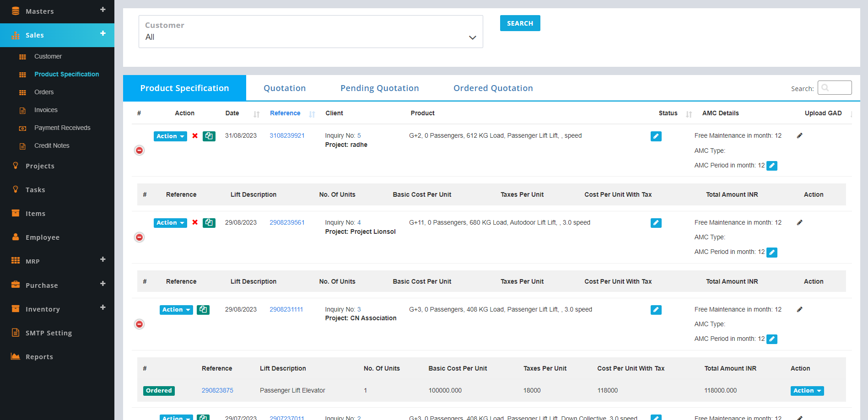Switch to the Quotation tab
The image size is (868, 420).
tap(285, 88)
